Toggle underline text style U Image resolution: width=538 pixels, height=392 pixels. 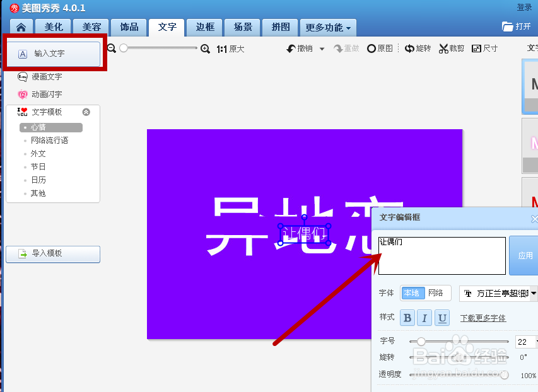[x=442, y=318]
